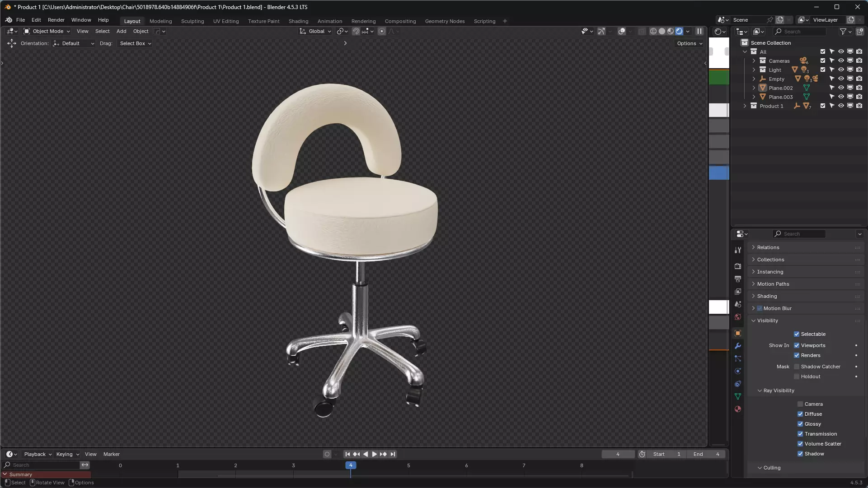Enable the Shadow Catcher checkbox

tap(797, 367)
